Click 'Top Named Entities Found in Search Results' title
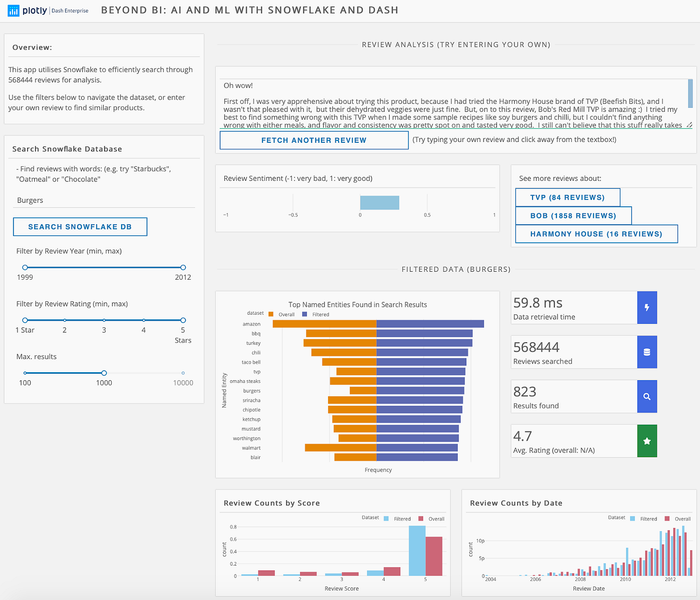The height and width of the screenshot is (600, 700). pos(357,305)
